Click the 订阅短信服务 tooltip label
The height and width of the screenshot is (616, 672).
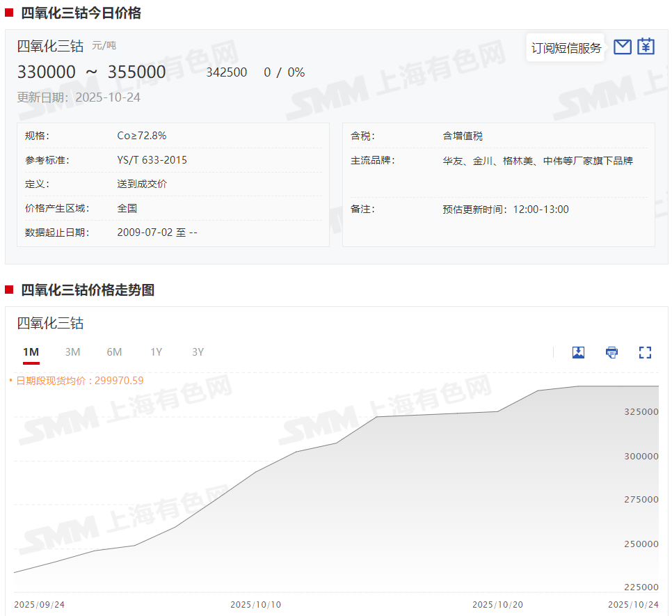coord(566,48)
